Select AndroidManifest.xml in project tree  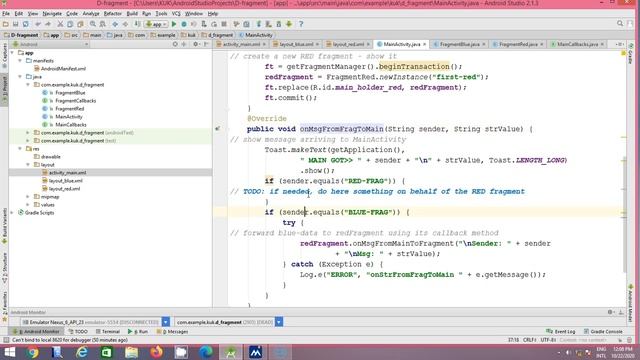[63, 69]
